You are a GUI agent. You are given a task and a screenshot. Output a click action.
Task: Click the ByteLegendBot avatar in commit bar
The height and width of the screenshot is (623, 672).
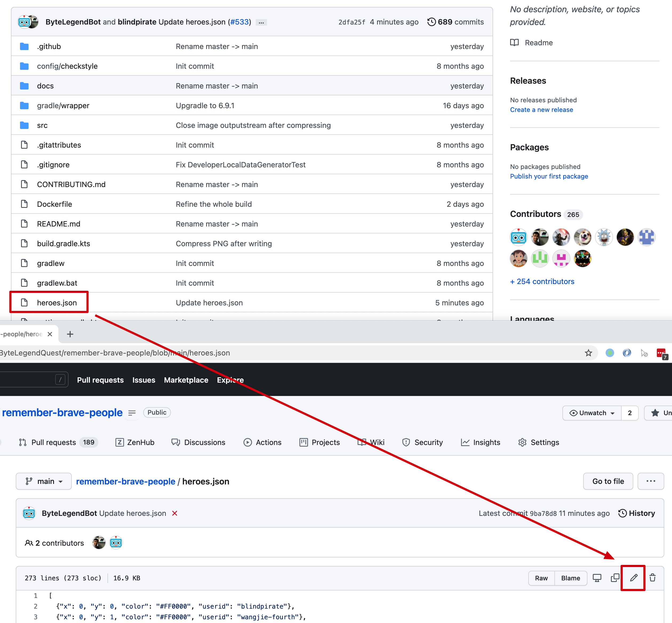tap(29, 513)
